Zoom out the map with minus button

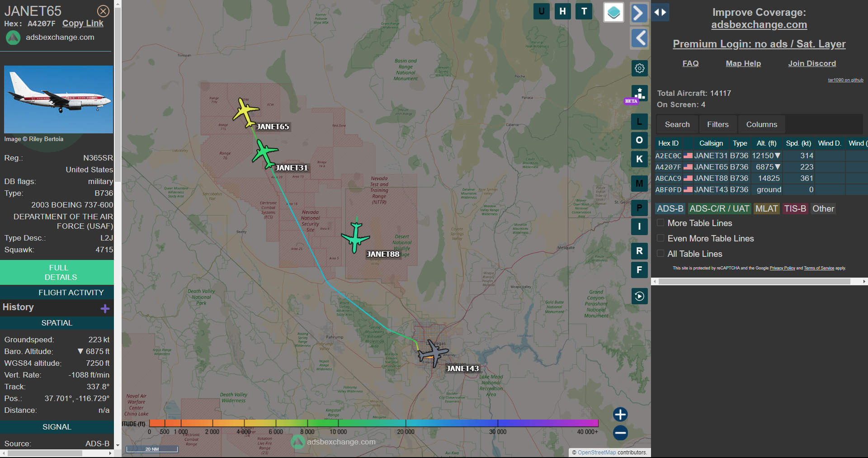coord(620,433)
